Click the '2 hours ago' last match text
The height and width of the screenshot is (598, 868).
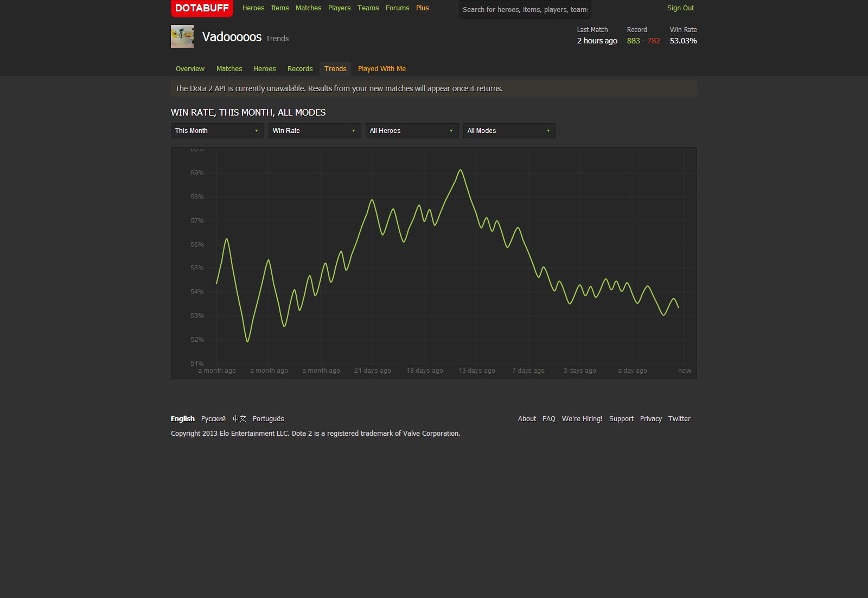pos(597,41)
